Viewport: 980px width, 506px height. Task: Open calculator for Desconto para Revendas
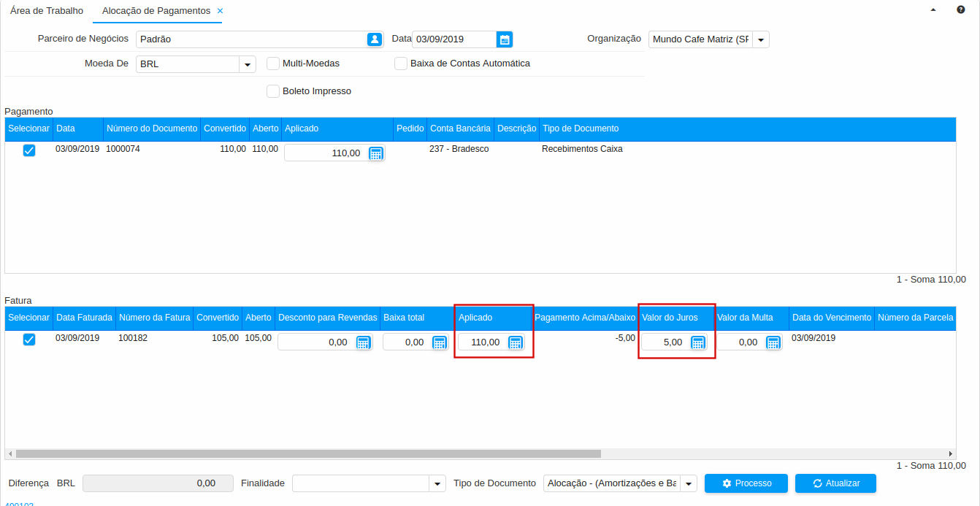(x=363, y=342)
